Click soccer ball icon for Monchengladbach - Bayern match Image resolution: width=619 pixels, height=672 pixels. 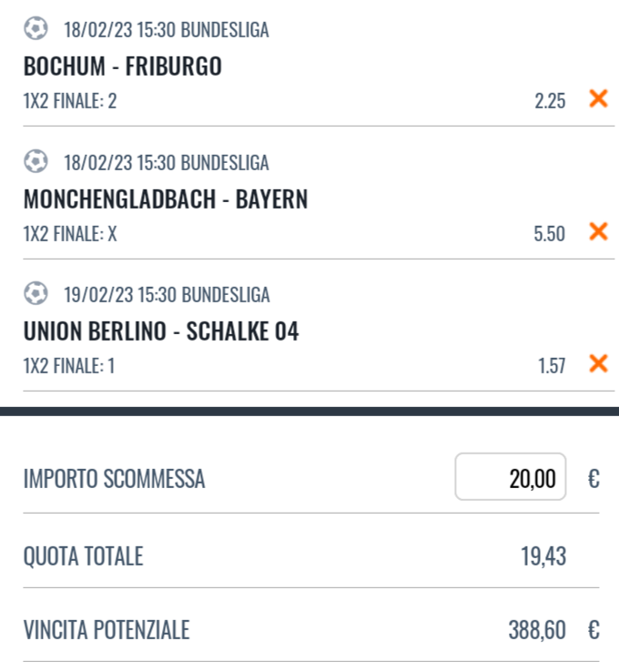(36, 163)
